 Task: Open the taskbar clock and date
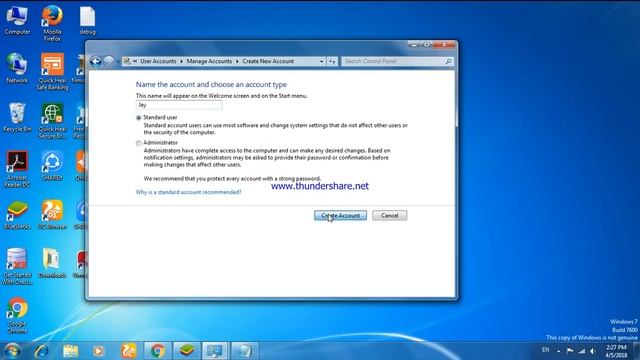616,351
